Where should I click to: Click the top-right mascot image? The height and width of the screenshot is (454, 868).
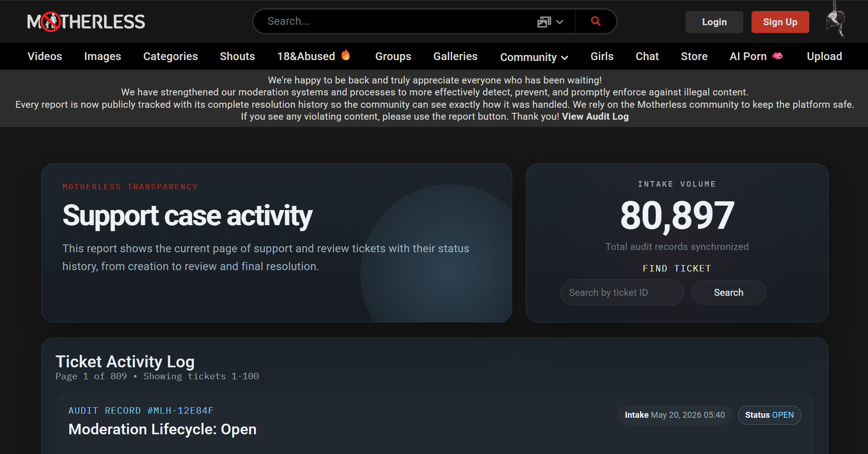click(x=836, y=20)
